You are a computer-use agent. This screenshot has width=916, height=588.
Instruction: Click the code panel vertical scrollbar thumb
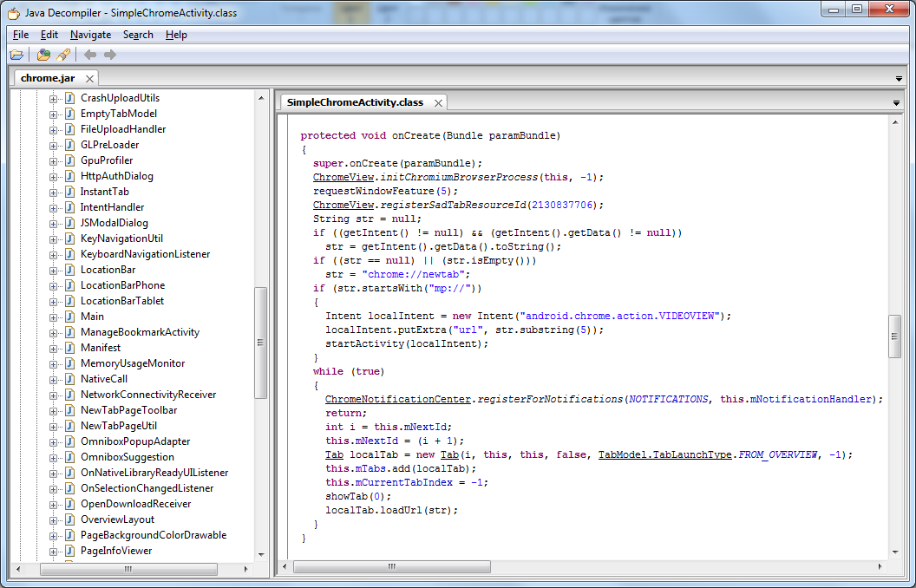point(894,336)
